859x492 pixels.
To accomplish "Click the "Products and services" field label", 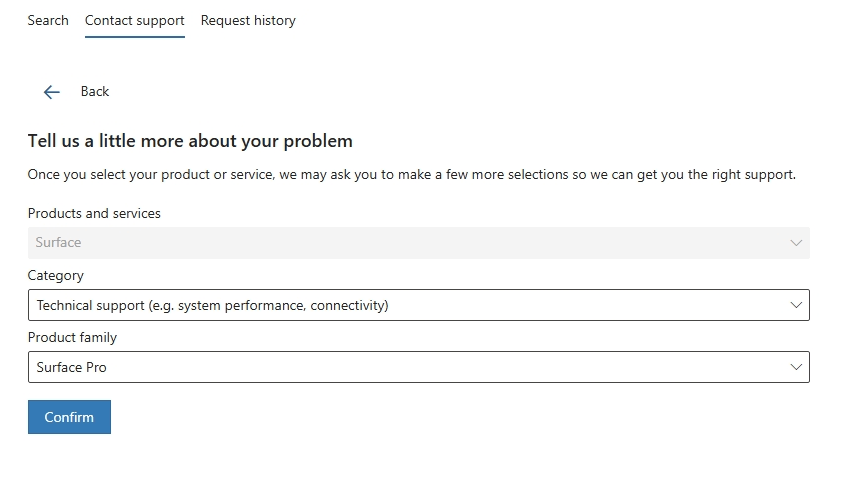I will point(94,213).
